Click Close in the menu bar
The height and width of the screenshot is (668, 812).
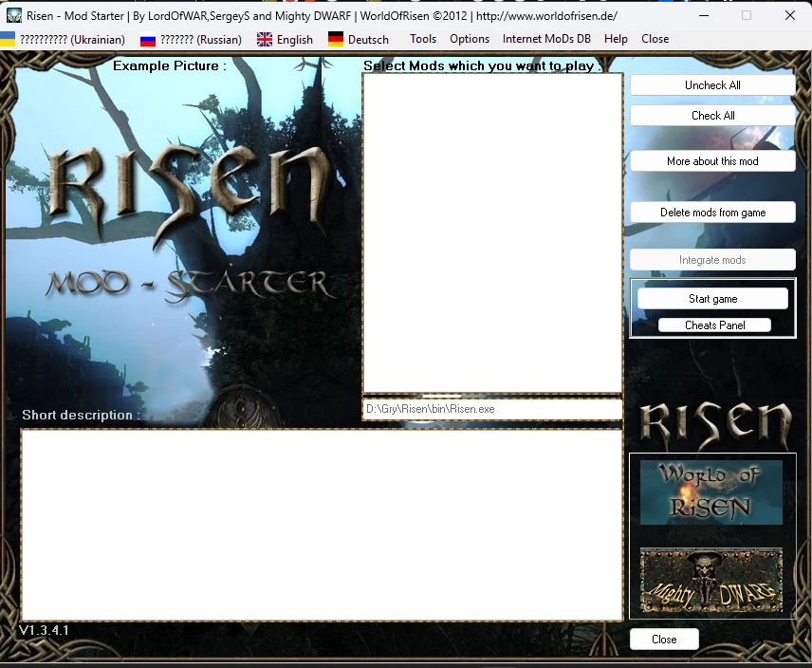[655, 39]
